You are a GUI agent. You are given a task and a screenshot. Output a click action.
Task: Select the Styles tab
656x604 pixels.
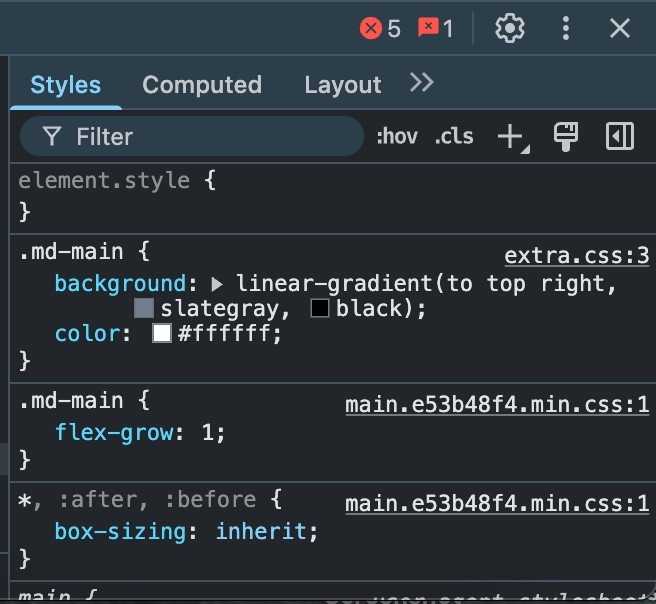[66, 85]
